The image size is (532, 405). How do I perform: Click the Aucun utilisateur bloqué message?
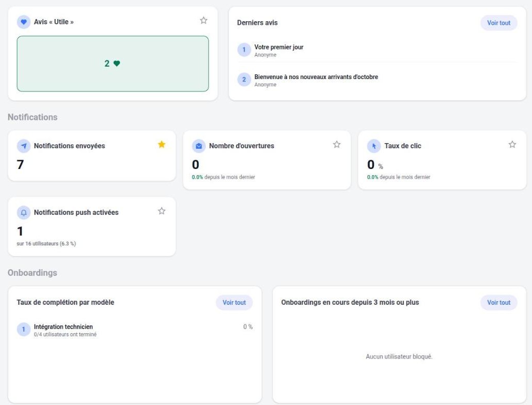399,356
